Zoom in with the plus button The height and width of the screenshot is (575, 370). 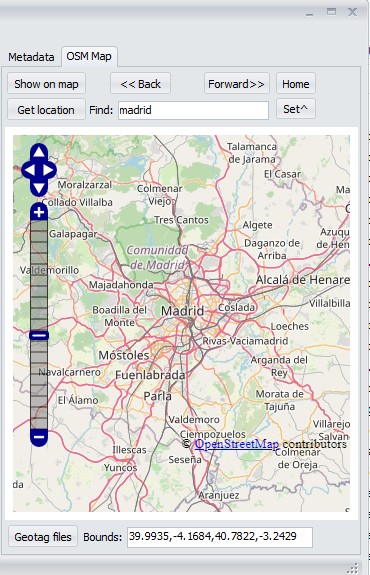click(x=39, y=212)
